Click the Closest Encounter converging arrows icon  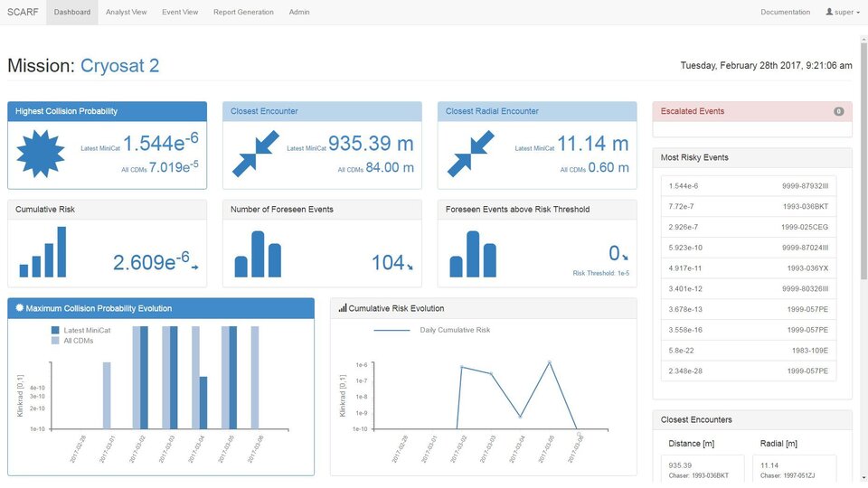(x=256, y=154)
